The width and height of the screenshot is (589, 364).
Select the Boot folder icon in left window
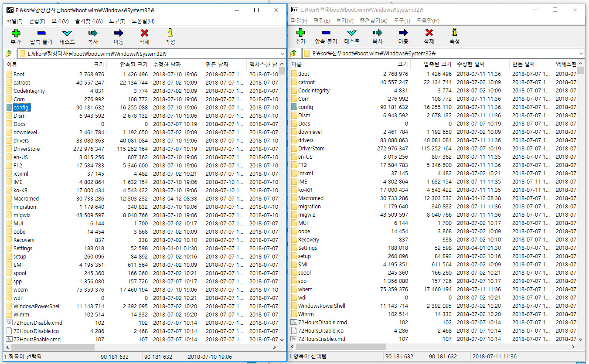[x=9, y=74]
